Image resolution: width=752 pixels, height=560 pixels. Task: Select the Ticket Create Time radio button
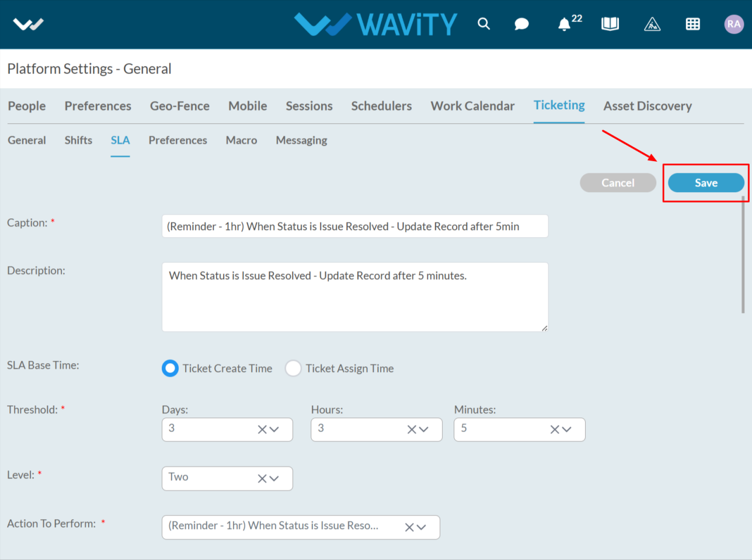coord(170,368)
